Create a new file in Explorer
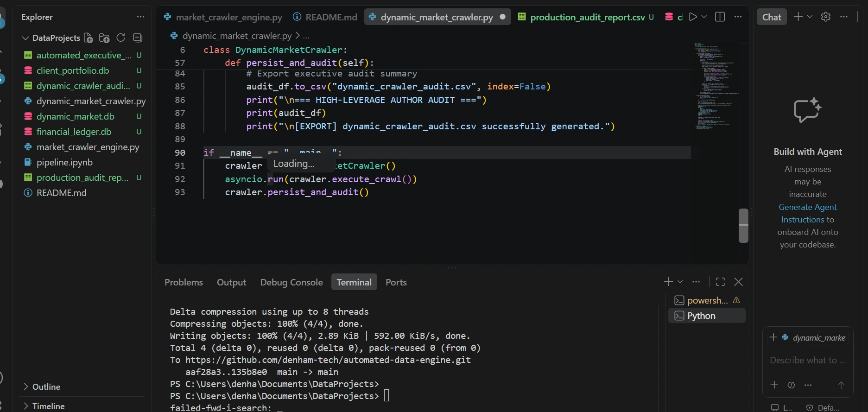This screenshot has height=412, width=868. 88,38
